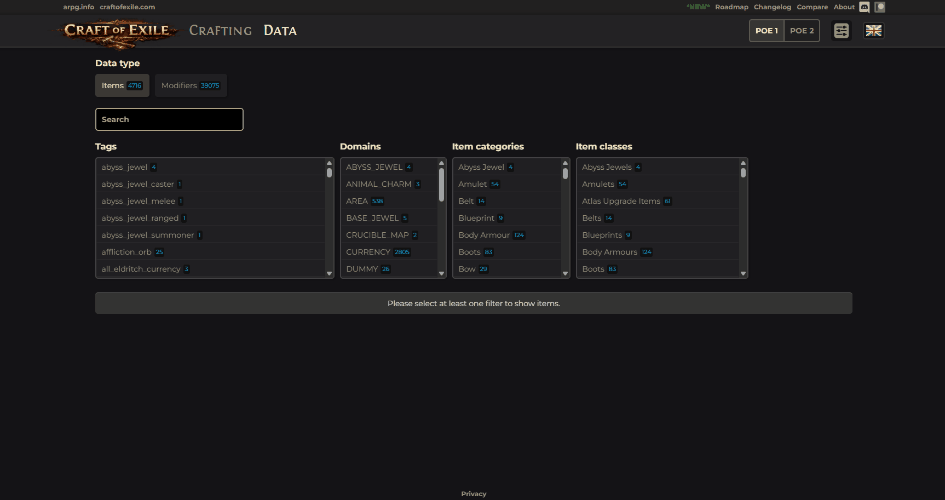
Task: Select the DUMMY domain
Action: 389,269
